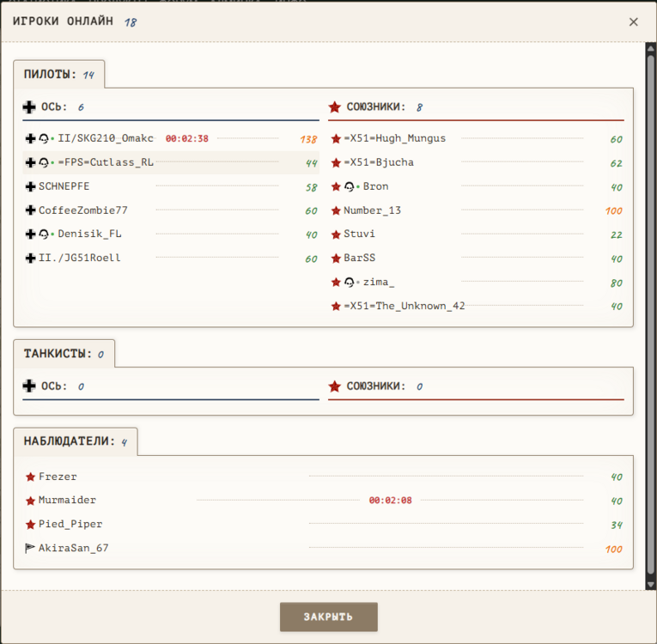Click the red star beside =X51=Bjucha

336,162
